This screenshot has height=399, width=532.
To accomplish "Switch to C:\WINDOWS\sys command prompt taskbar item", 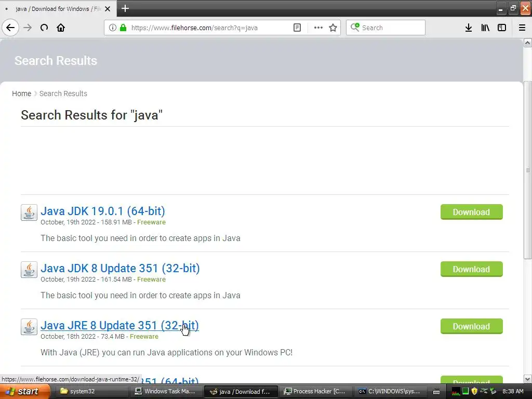I will tap(390, 391).
